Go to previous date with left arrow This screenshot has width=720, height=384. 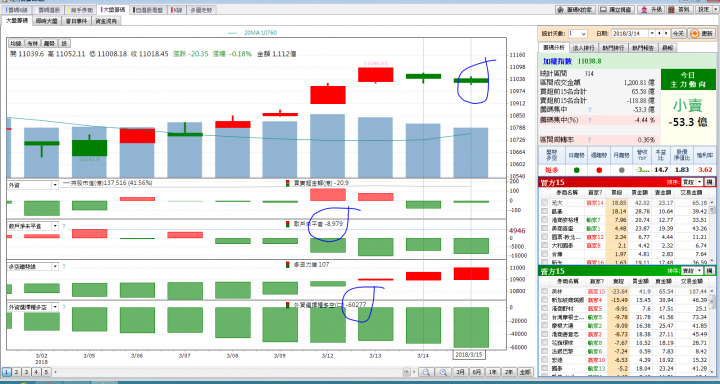click(659, 34)
